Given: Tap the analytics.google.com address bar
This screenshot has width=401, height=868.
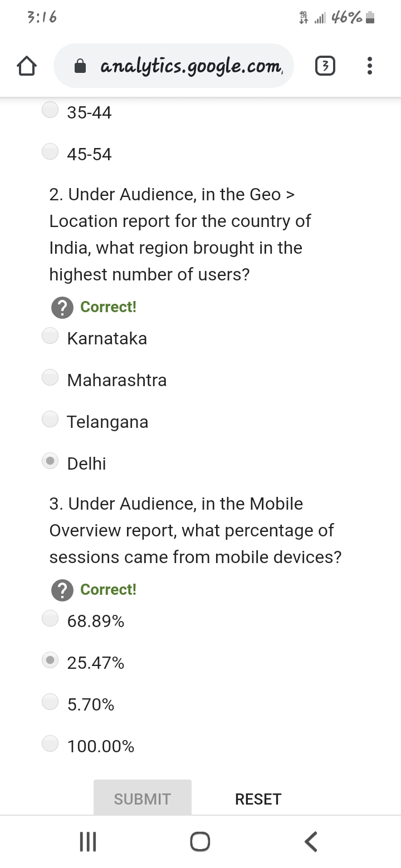Looking at the screenshot, I should coord(173,66).
